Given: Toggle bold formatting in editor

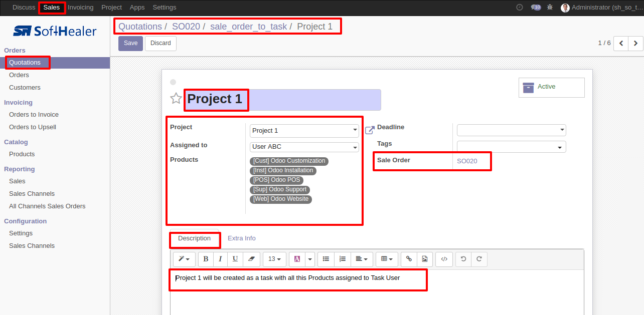Looking at the screenshot, I should [x=206, y=259].
